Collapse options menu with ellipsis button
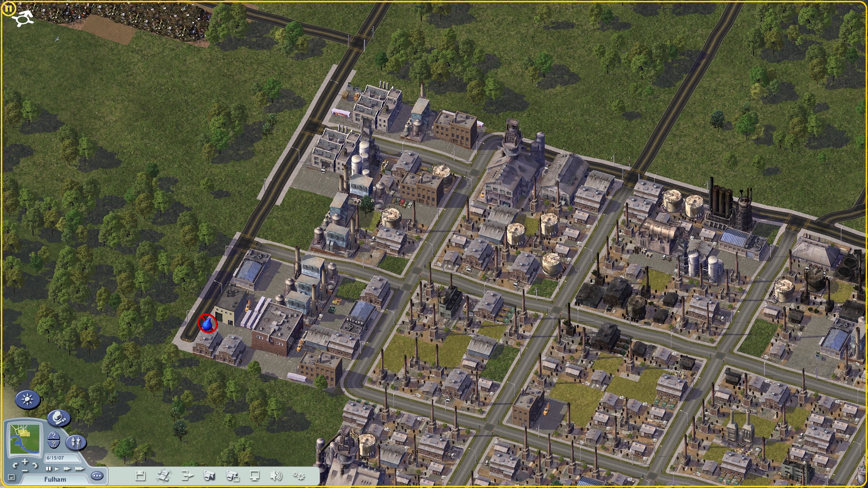This screenshot has height=488, width=868. (97, 476)
